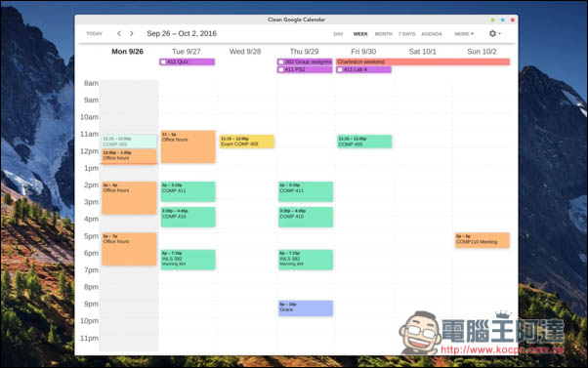Open Thursday's 9p blue event
The height and width of the screenshot is (368, 588).
(x=306, y=308)
